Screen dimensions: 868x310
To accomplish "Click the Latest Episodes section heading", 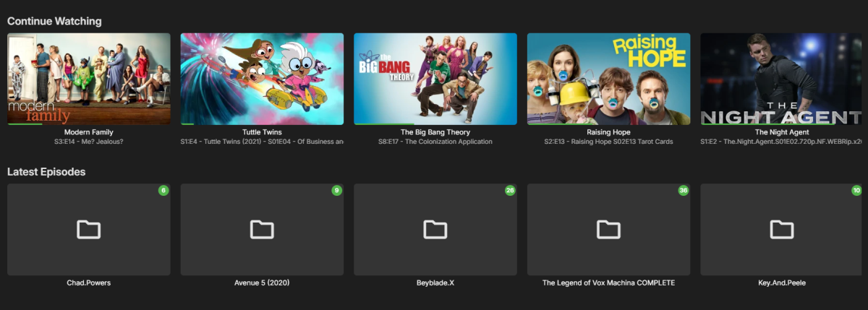I will click(x=46, y=172).
